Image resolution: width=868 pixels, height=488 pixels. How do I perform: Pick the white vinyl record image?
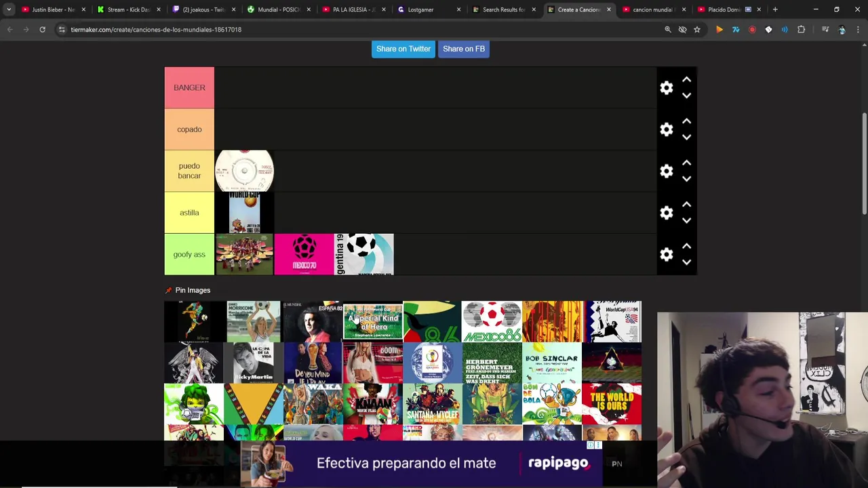coord(244,171)
